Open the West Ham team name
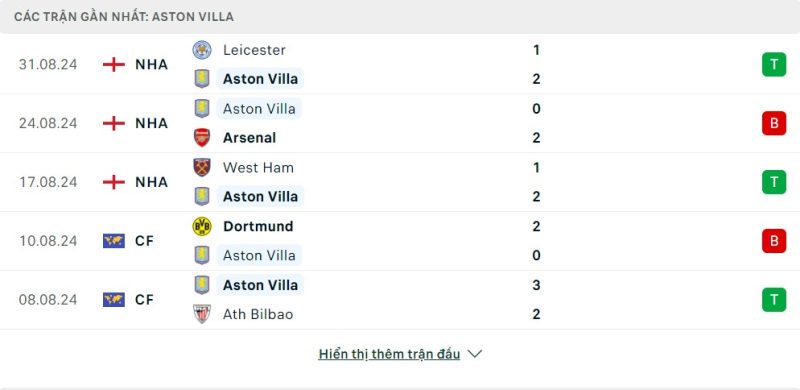 (x=258, y=167)
